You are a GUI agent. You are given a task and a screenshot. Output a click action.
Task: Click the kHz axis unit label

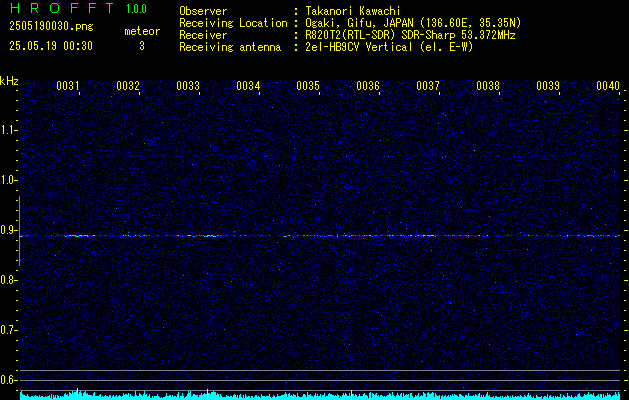[9, 81]
